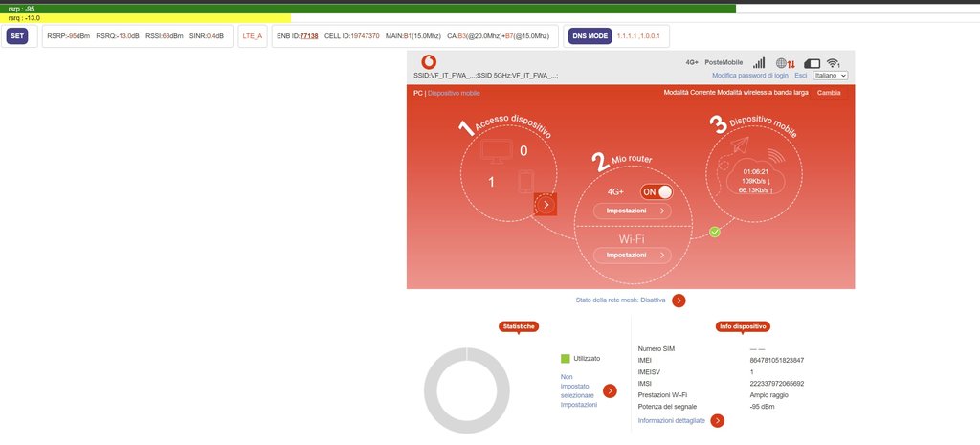980x445 pixels.
Task: Open statistics settings arrow button
Action: click(x=610, y=391)
